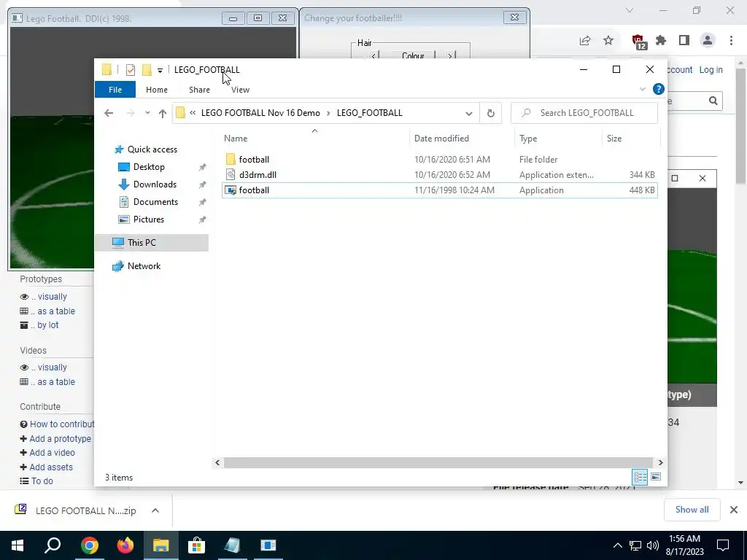Image resolution: width=747 pixels, height=560 pixels.
Task: Open uBlock extension icon in Chrome
Action: [x=638, y=42]
